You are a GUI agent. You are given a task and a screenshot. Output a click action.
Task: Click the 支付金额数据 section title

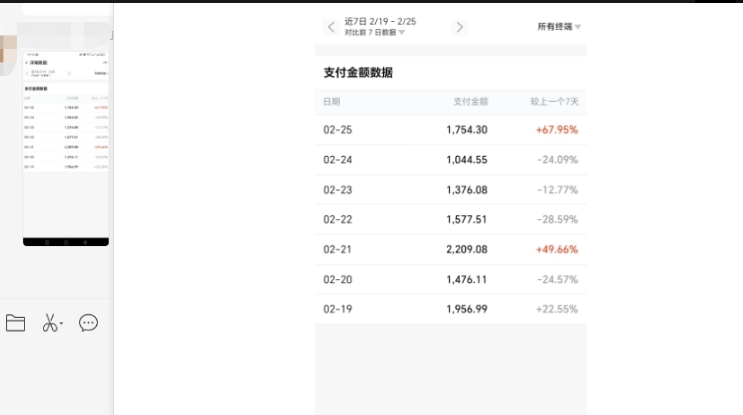(x=358, y=73)
